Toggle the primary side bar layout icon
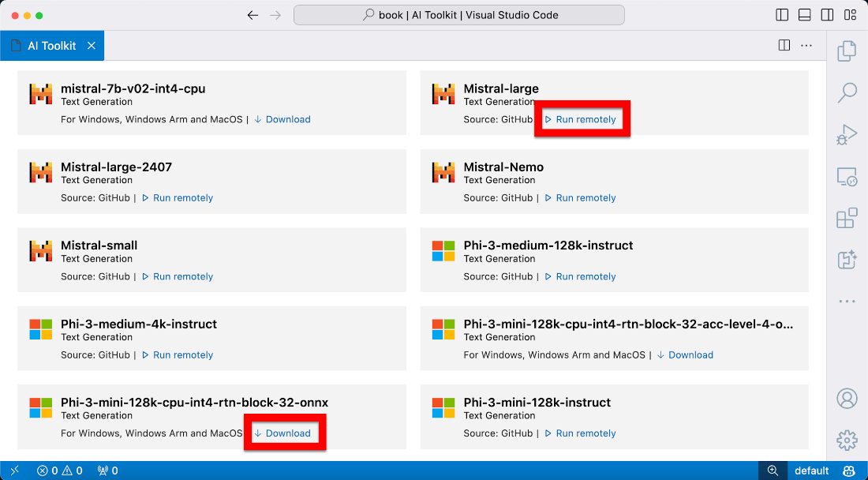868x480 pixels. tap(782, 15)
